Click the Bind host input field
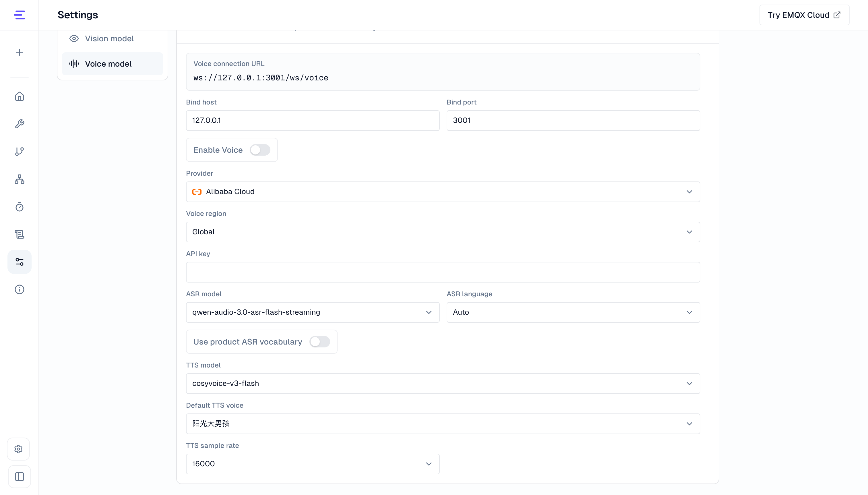 [313, 120]
